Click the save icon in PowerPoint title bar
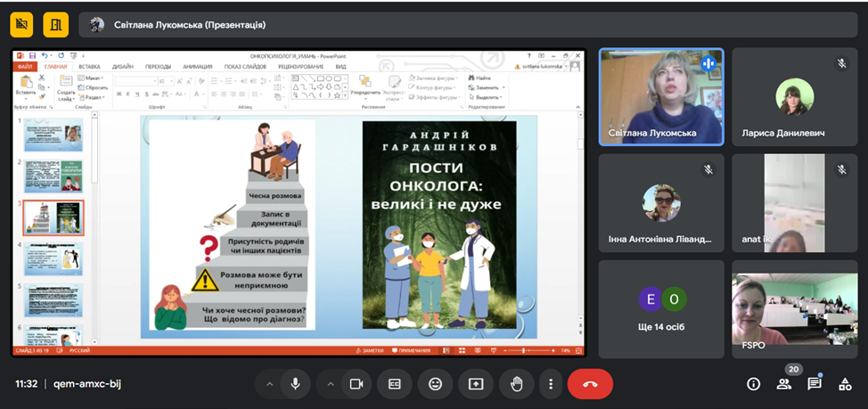Viewport: 868px width, 409px height. [x=32, y=55]
